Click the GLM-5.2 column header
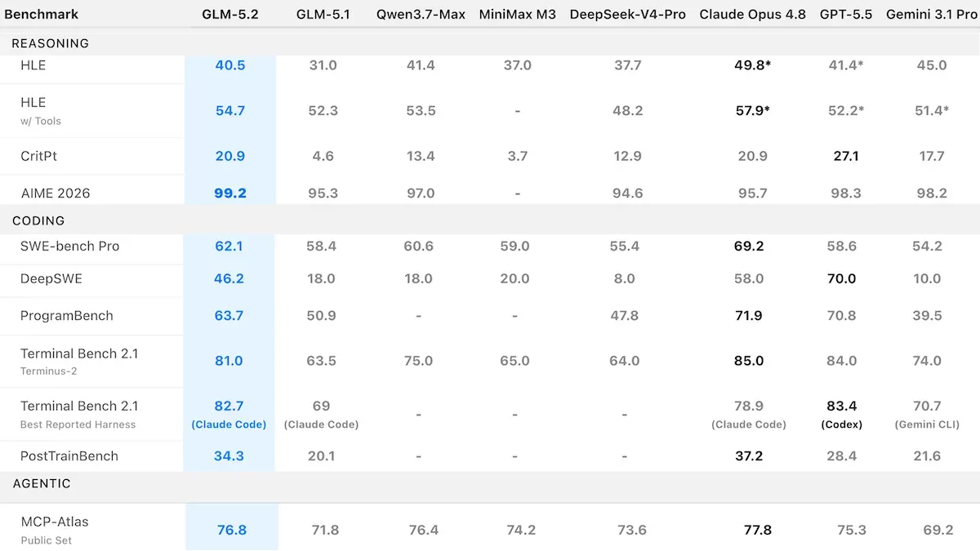 point(230,15)
